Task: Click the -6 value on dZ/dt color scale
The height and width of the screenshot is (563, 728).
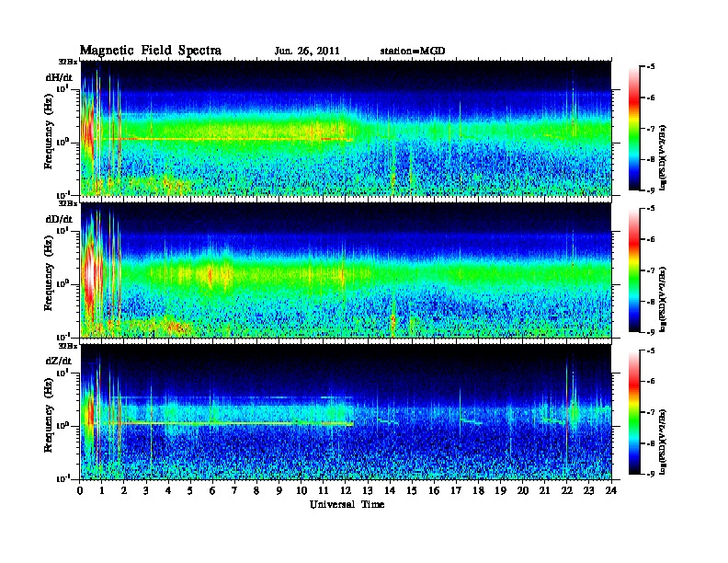Action: coord(651,381)
